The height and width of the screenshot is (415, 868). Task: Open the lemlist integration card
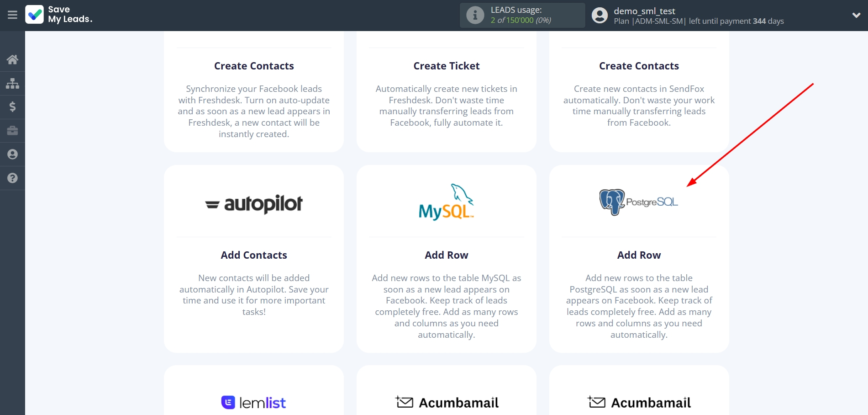[x=254, y=400]
